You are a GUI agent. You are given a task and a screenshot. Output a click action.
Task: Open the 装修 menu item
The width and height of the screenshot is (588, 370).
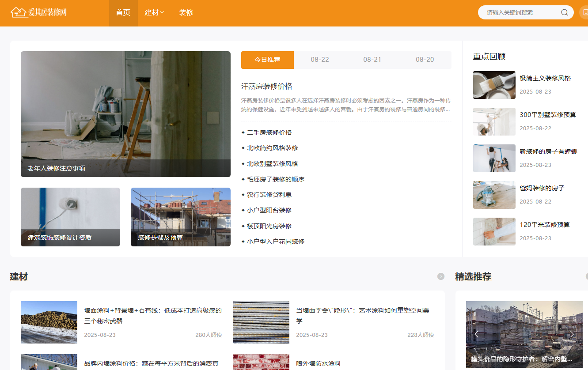coord(186,13)
